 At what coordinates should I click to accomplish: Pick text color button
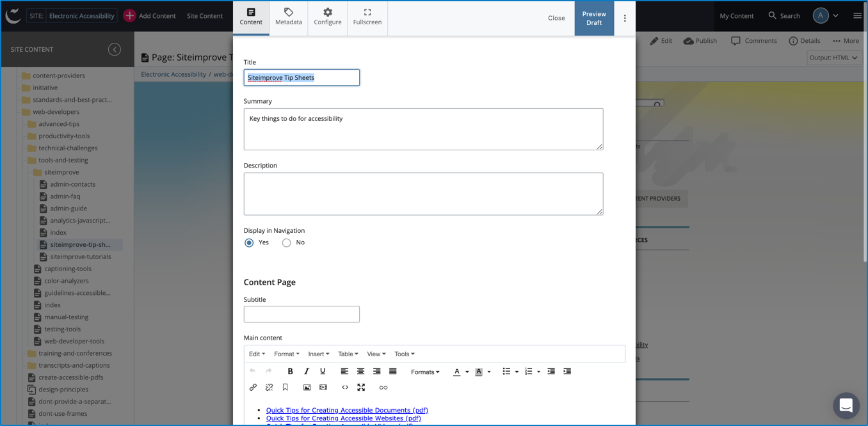tap(456, 372)
